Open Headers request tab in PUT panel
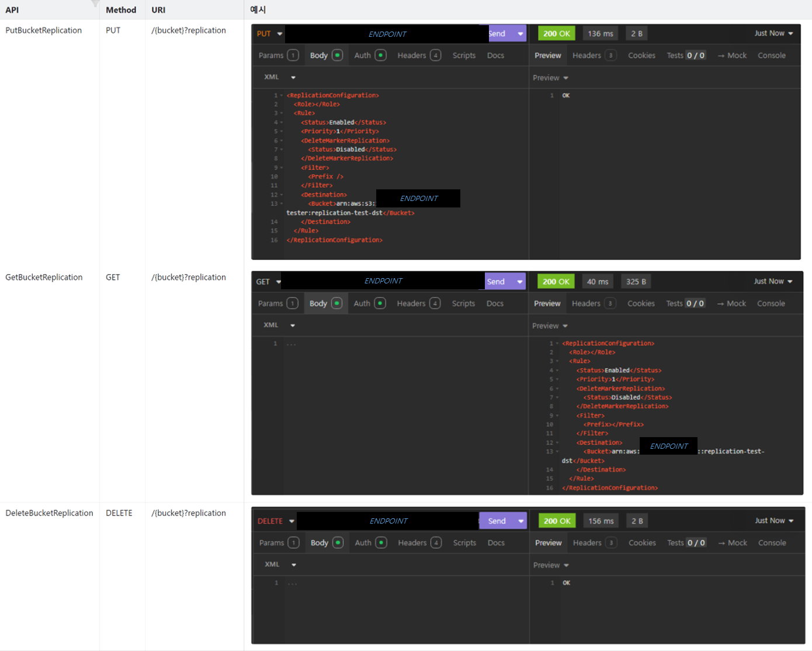The width and height of the screenshot is (812, 651). coord(419,56)
